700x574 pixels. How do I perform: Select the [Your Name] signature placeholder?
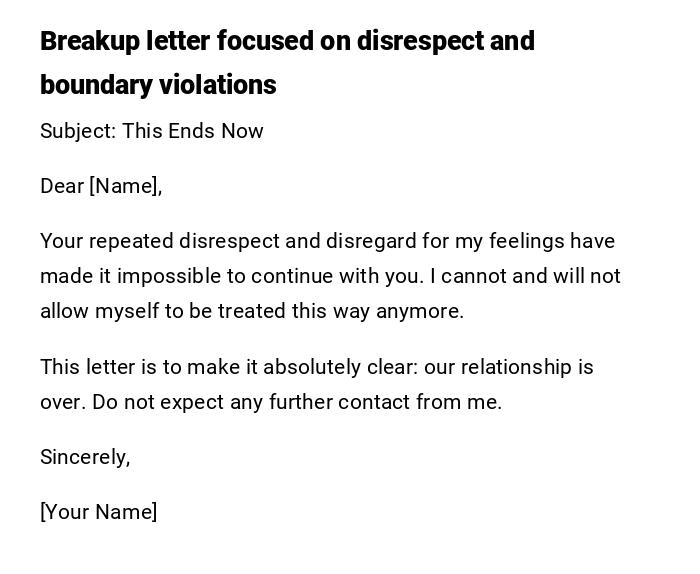pyautogui.click(x=98, y=512)
